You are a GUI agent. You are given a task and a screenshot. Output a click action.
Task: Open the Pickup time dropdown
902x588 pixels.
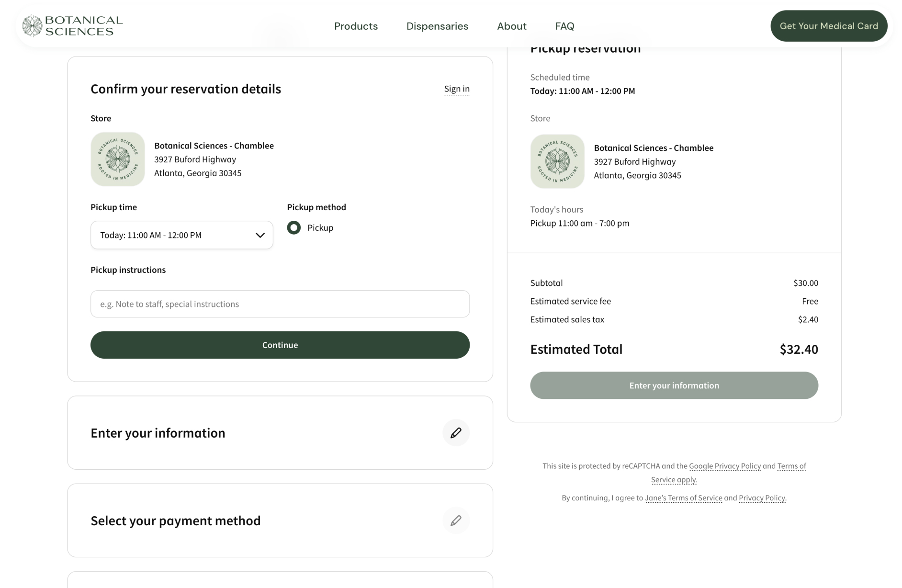(x=182, y=235)
